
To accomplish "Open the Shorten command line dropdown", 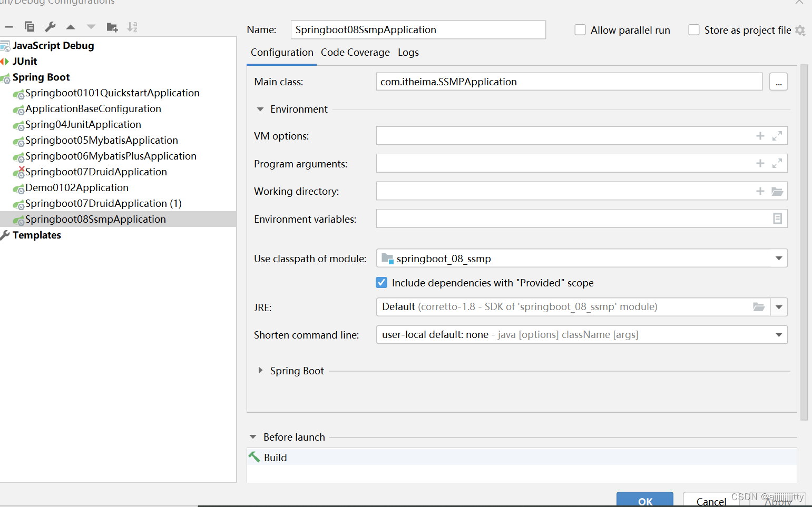I will point(778,334).
